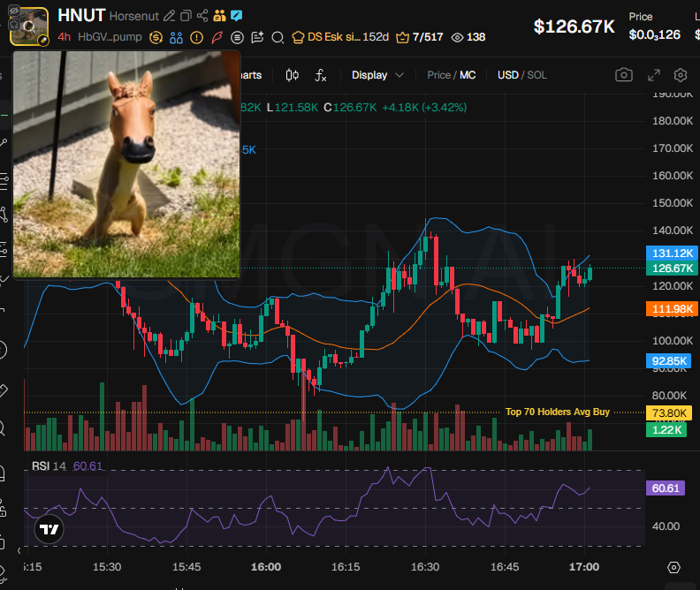The width and height of the screenshot is (700, 590).
Task: Switch chart to Price mode
Action: (439, 75)
